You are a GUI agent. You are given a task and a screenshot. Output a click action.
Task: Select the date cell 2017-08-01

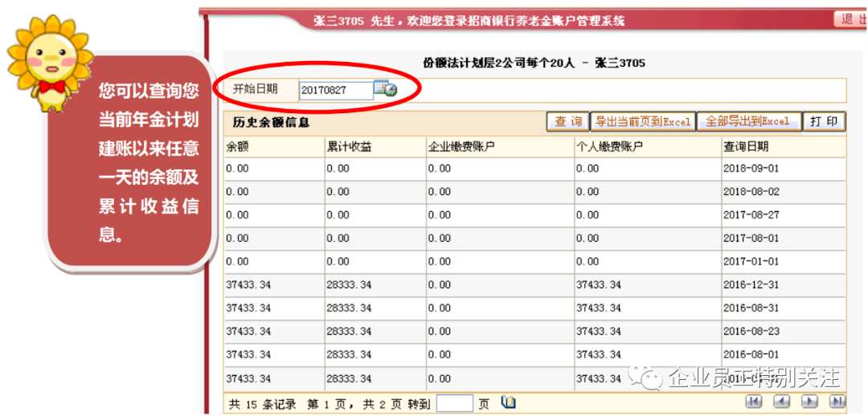pos(751,239)
